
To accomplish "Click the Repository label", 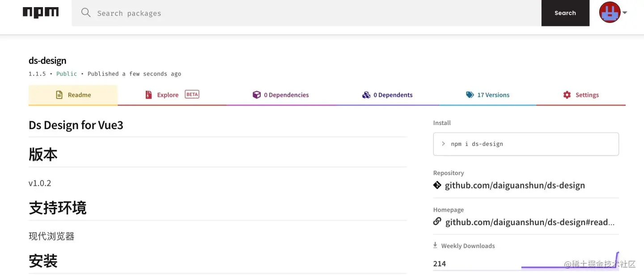I will point(449,173).
